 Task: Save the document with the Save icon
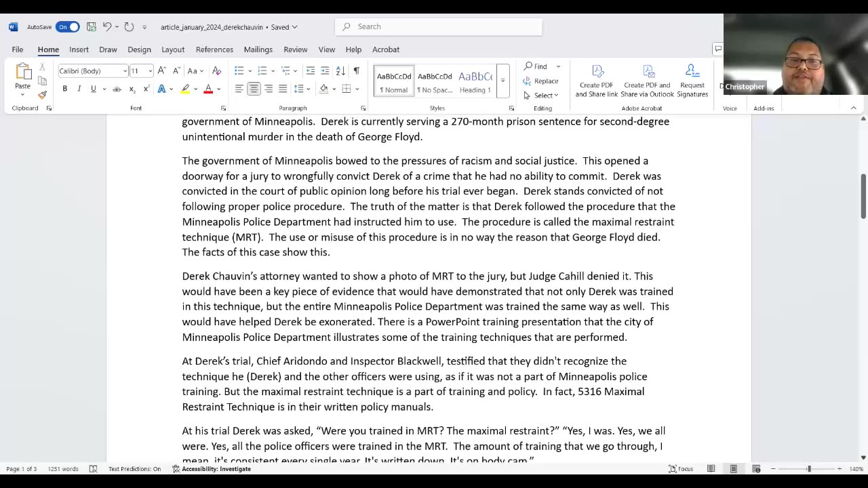tap(92, 27)
